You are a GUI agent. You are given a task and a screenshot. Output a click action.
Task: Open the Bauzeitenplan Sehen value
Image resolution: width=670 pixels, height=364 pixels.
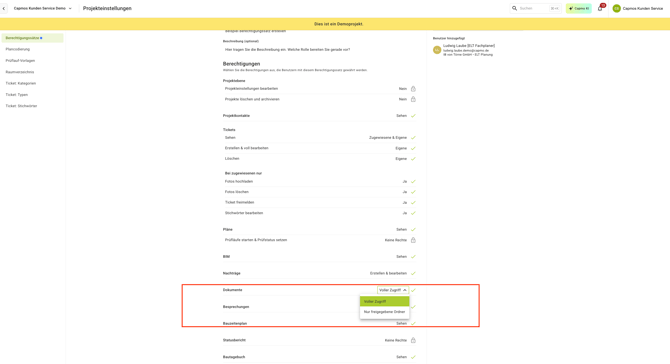[401, 323]
